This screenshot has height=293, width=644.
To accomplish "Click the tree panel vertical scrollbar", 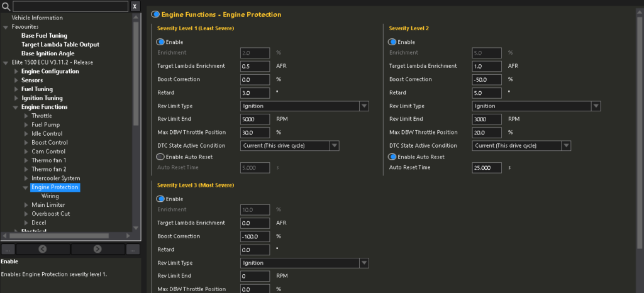I will pyautogui.click(x=136, y=75).
